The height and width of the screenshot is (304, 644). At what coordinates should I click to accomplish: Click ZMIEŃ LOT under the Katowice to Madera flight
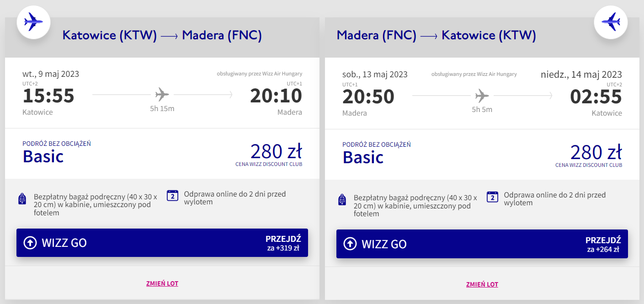pos(162,283)
